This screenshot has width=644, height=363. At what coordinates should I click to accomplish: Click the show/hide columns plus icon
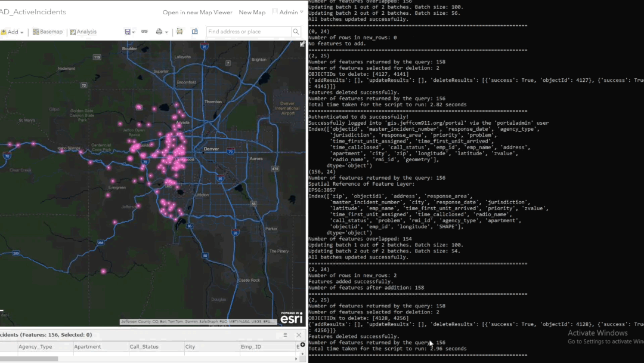click(x=302, y=345)
